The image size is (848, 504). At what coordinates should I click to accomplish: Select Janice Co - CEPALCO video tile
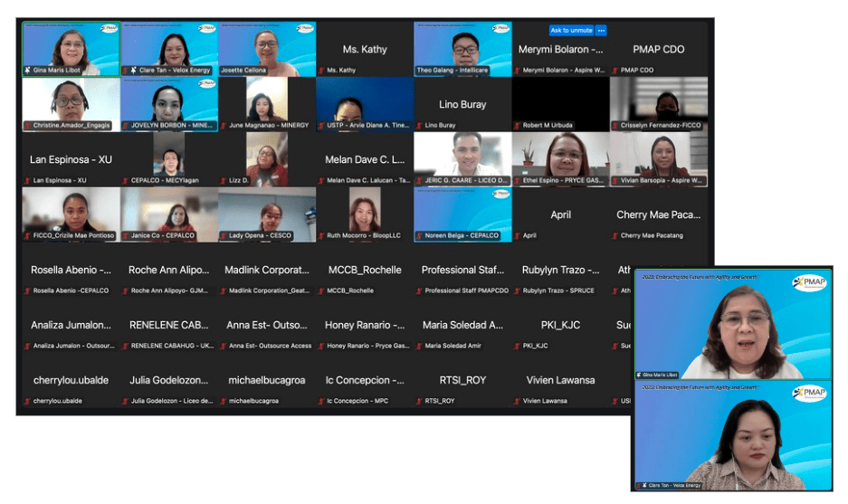point(169,214)
